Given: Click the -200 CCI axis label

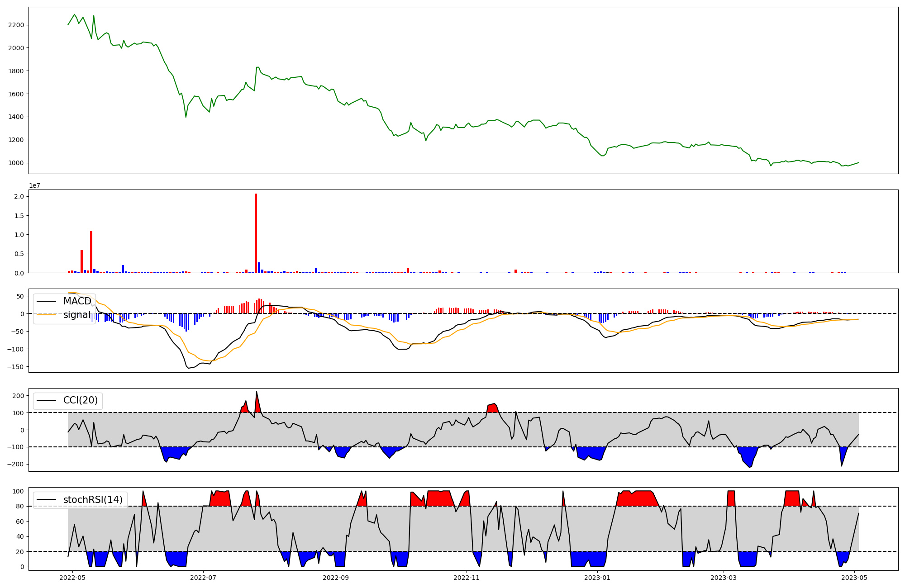Looking at the screenshot, I should [x=15, y=464].
